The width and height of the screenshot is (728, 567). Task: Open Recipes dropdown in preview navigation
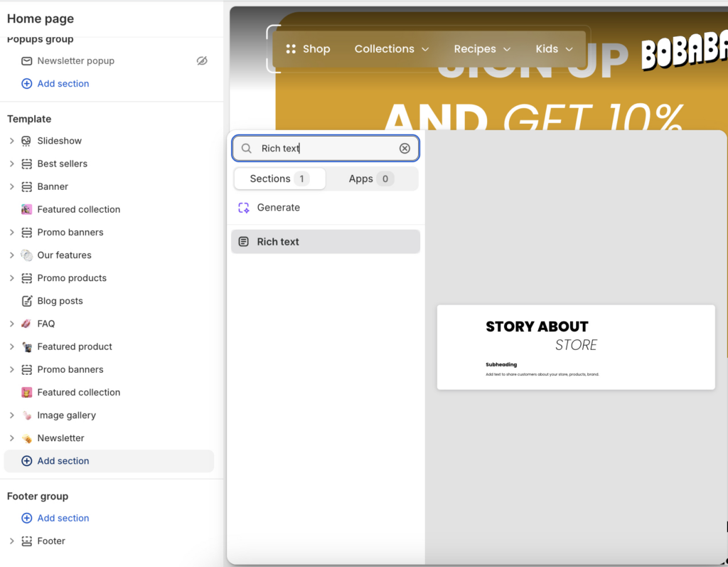(482, 49)
